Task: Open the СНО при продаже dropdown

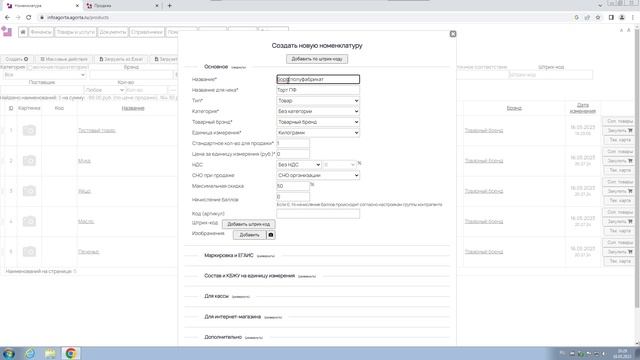Action: pos(318,175)
